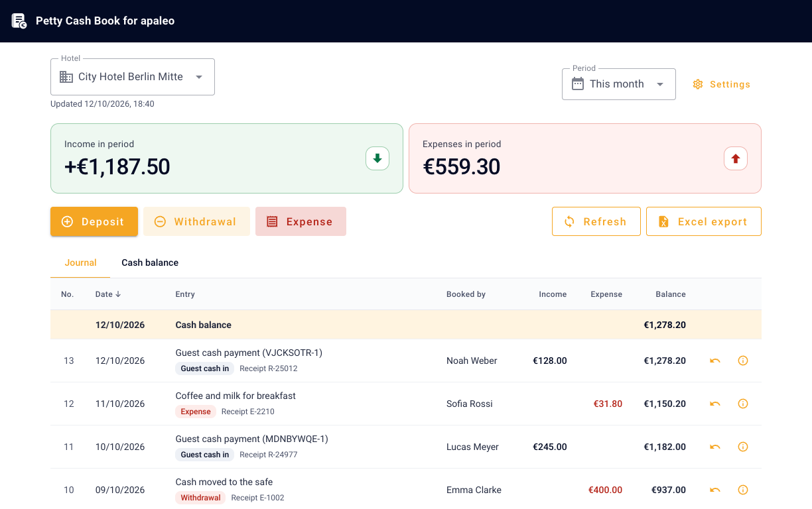Switch to the Cash balance tab

tap(150, 262)
